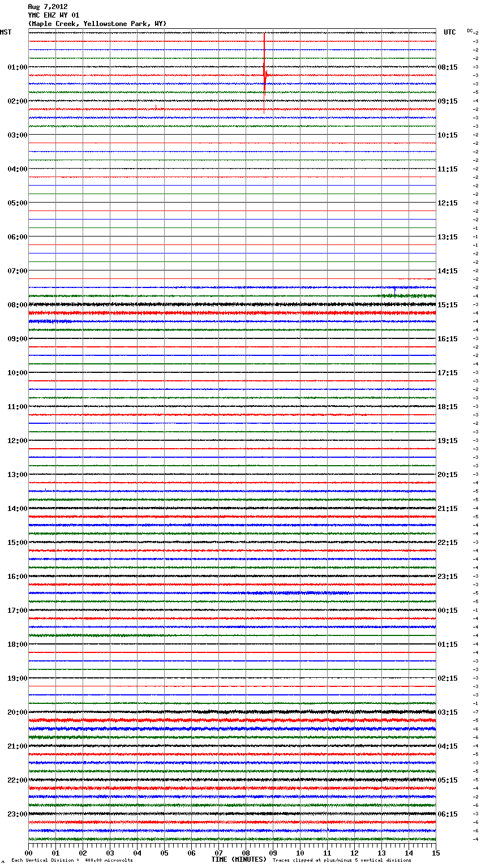Viewport: 481px width, 868px height.
Task: Click the minute-axis tick label "15"
Action: pyautogui.click(x=436, y=853)
